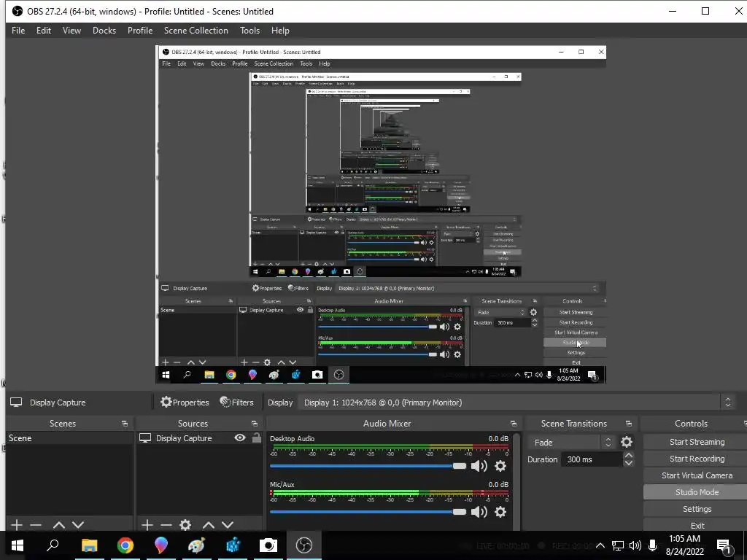The width and height of the screenshot is (747, 560).
Task: Move scene up in Scenes list
Action: point(59,525)
